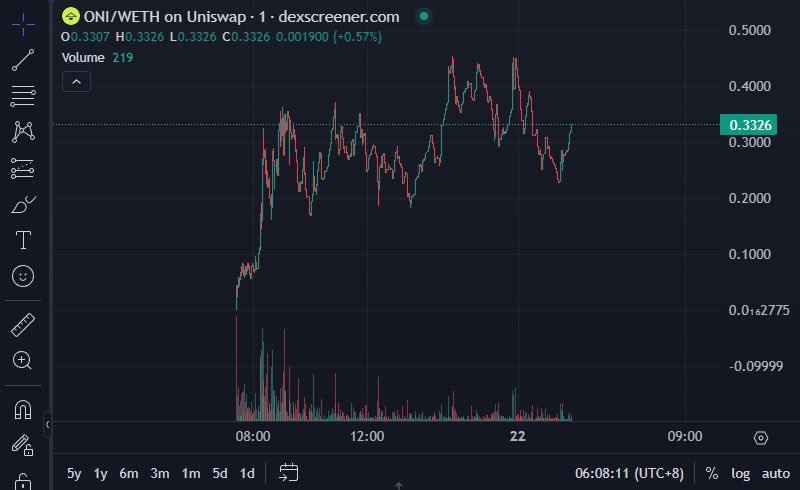Click the 12:00 time axis label
This screenshot has width=800, height=490.
367,436
